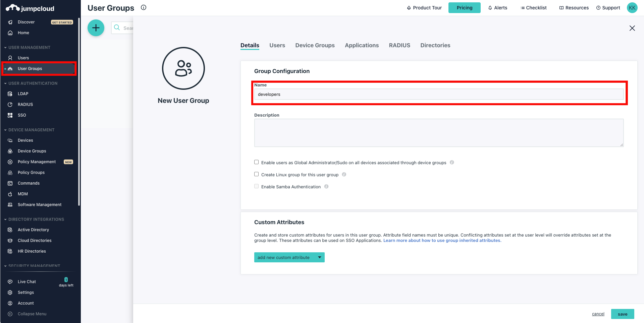Image resolution: width=644 pixels, height=323 pixels.
Task: Open inherited attributes learn more link
Action: click(x=442, y=241)
